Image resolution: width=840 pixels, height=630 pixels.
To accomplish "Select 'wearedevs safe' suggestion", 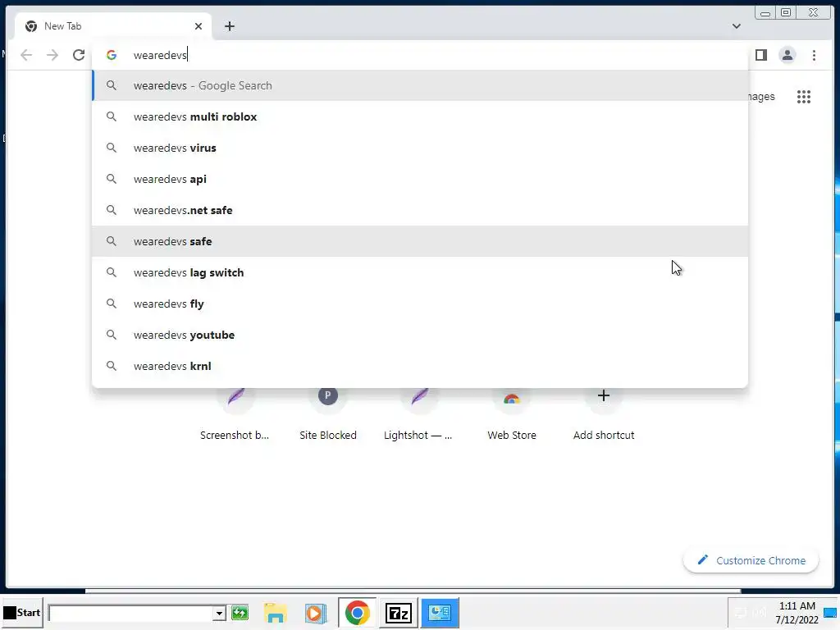I will point(420,242).
